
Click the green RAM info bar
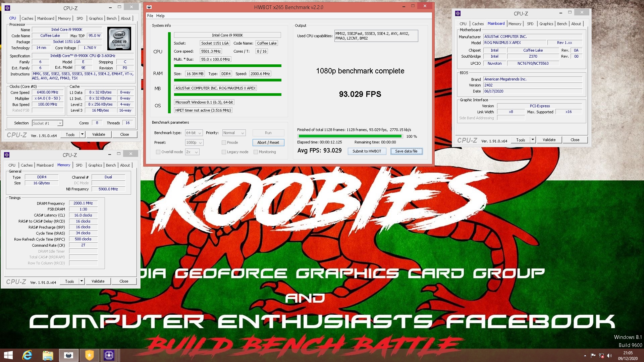tap(227, 80)
